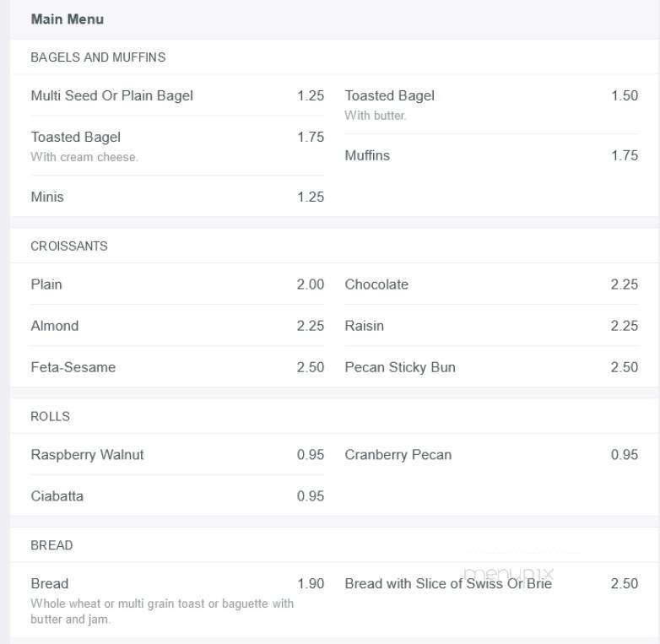The width and height of the screenshot is (660, 644).
Task: Open the Croissants section header
Action: point(69,246)
